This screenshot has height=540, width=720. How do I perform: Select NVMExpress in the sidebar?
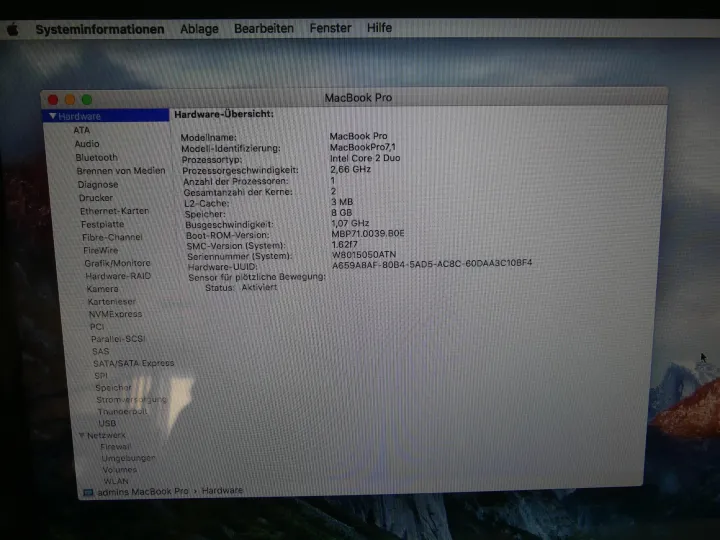pyautogui.click(x=115, y=314)
